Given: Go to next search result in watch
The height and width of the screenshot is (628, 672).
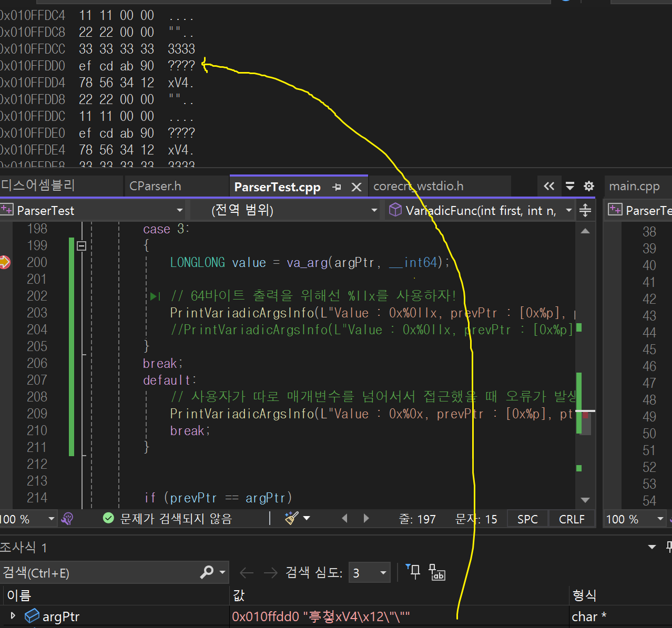Looking at the screenshot, I should coord(270,573).
